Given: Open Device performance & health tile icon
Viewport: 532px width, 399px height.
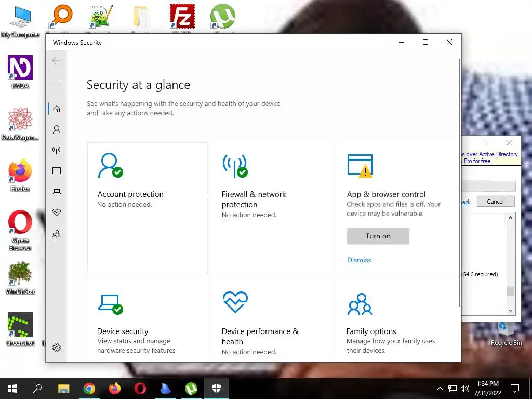Looking at the screenshot, I should tap(235, 302).
